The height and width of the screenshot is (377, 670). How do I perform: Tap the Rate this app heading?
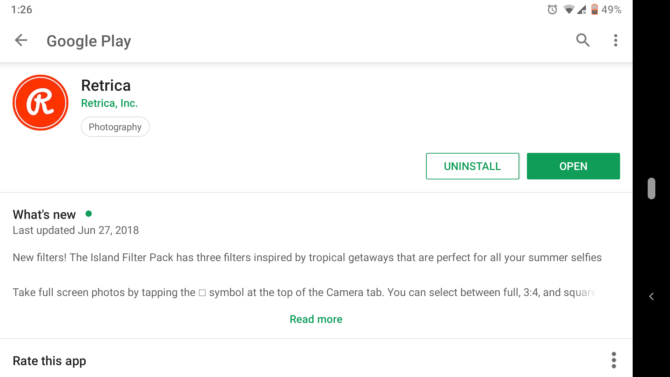[x=49, y=361]
